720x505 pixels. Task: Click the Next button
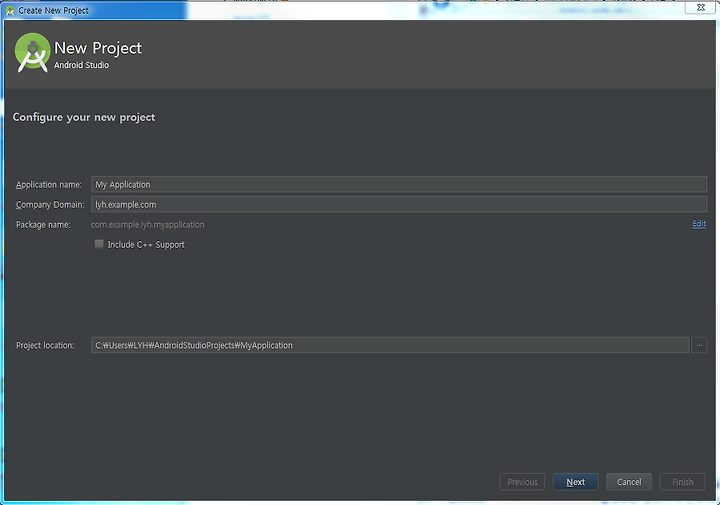click(575, 482)
